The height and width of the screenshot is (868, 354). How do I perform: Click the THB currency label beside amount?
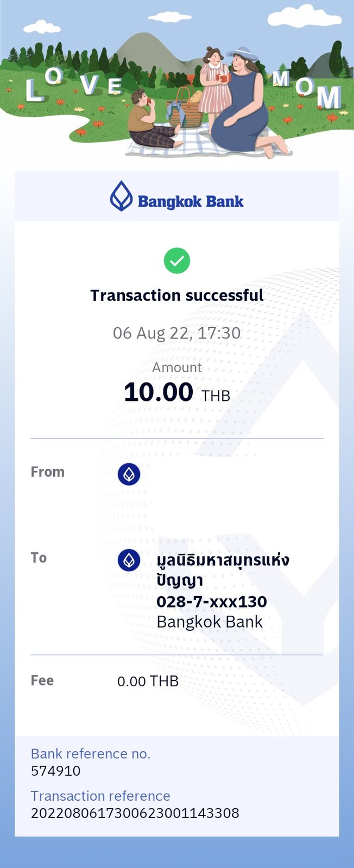(216, 396)
